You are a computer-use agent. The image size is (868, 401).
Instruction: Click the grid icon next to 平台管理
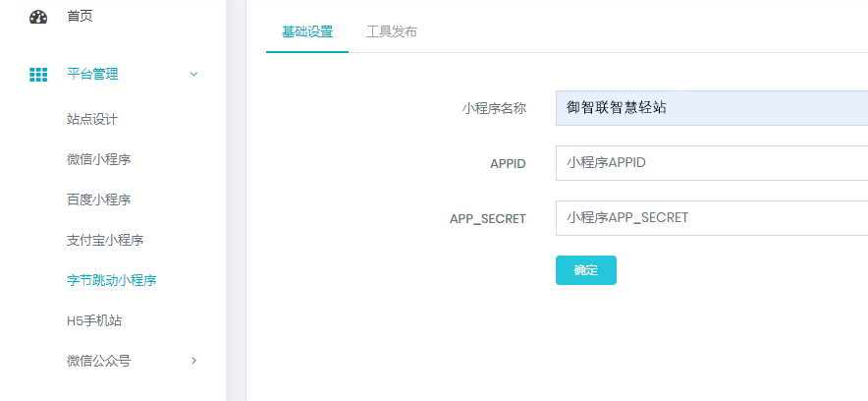38,74
